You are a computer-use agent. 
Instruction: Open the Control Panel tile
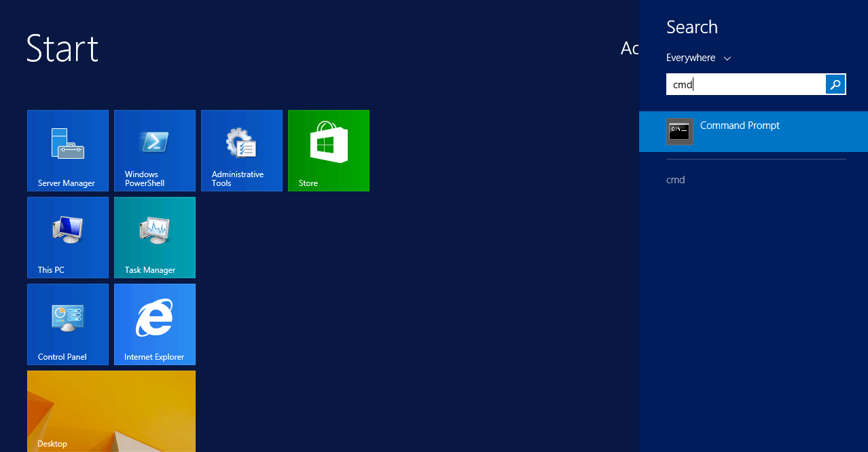[x=68, y=324]
